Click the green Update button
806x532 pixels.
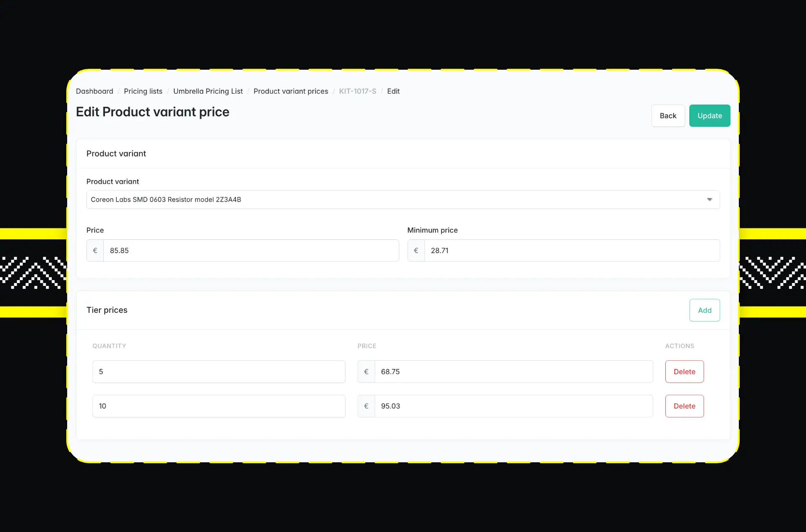point(709,115)
